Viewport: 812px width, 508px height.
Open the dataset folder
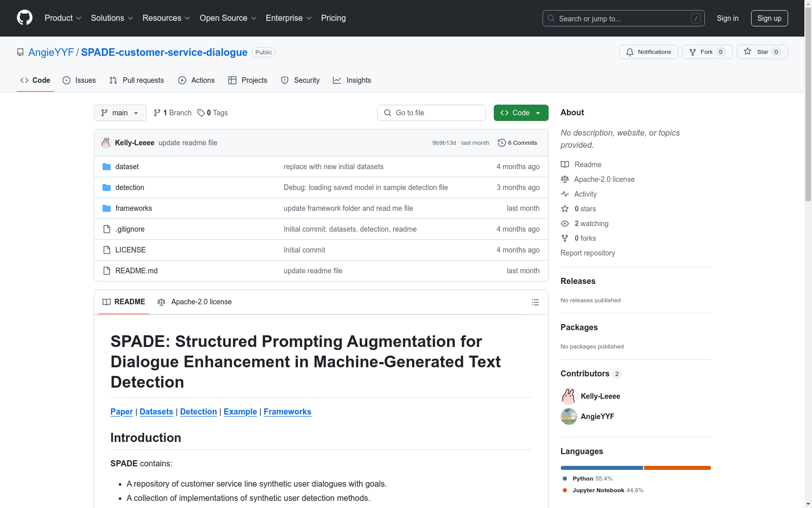click(127, 167)
